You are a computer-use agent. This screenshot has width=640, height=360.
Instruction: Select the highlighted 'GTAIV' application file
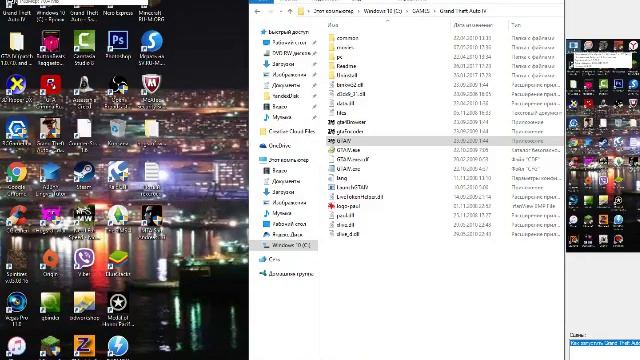point(444,141)
